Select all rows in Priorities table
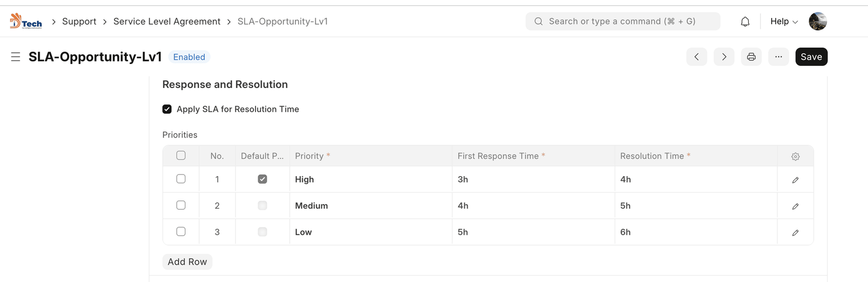Viewport: 868px width, 282px height. coord(181,155)
